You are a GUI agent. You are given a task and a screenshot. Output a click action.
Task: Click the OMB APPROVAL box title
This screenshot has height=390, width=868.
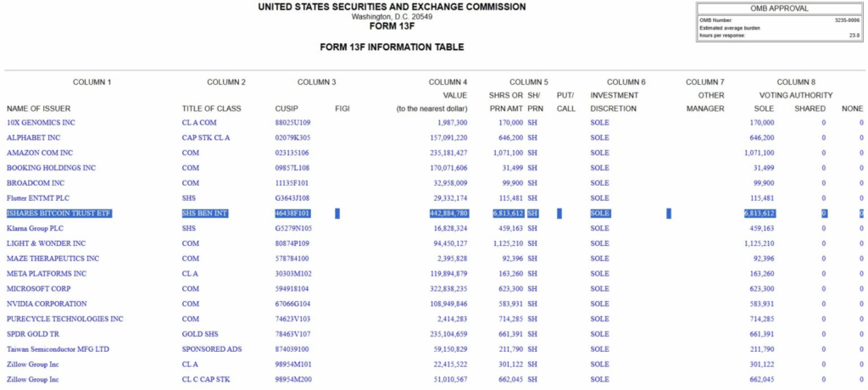click(x=779, y=8)
